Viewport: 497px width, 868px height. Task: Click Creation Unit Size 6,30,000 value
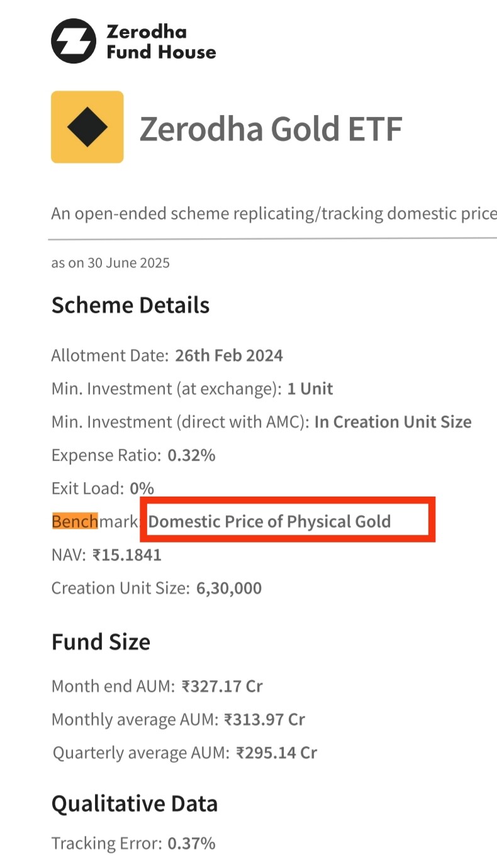tap(229, 588)
